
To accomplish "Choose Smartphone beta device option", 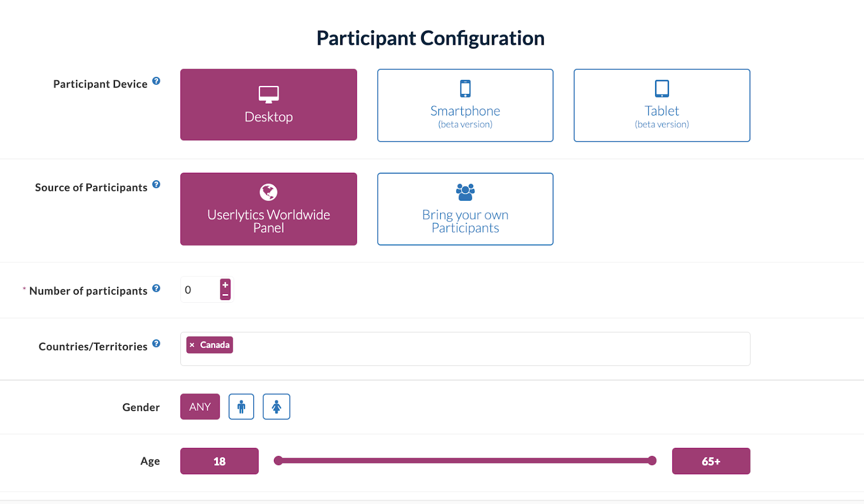I will pyautogui.click(x=465, y=105).
